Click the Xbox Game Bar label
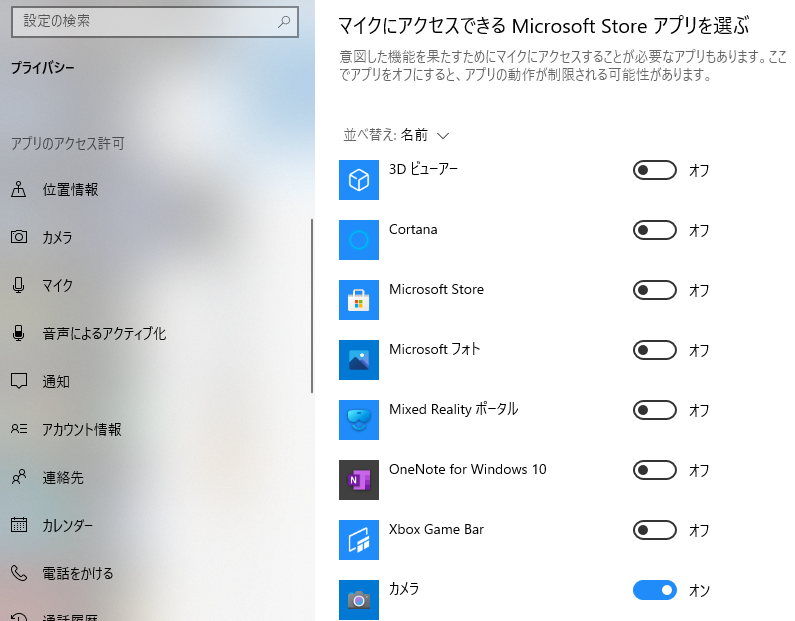The height and width of the screenshot is (621, 795). [x=436, y=529]
